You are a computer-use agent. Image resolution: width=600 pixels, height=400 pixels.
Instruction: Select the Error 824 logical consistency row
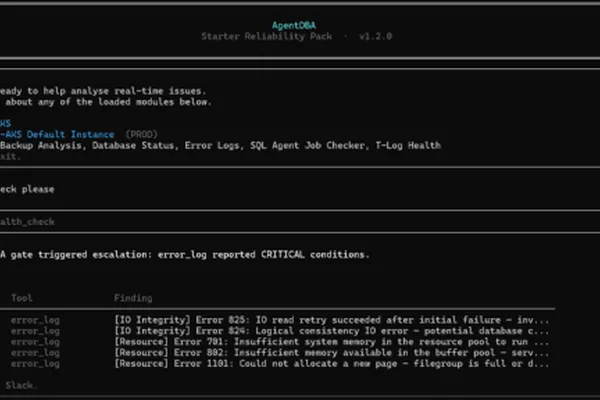pos(280,331)
